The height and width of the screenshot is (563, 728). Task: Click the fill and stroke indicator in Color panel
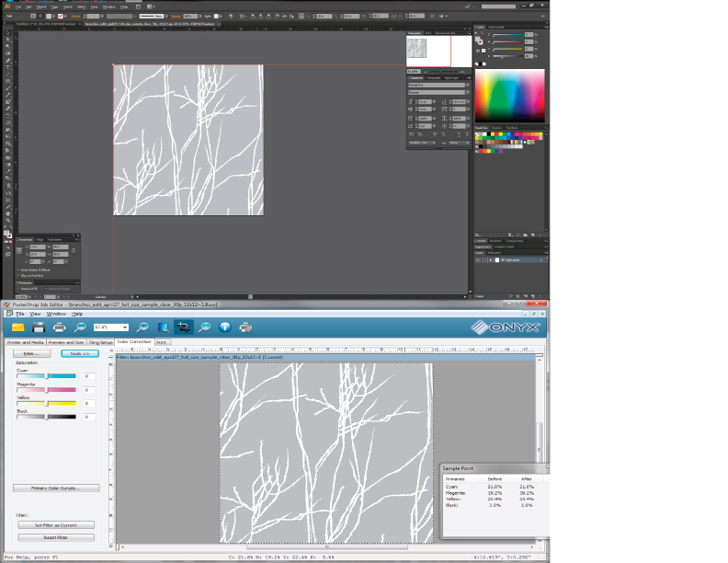479,40
